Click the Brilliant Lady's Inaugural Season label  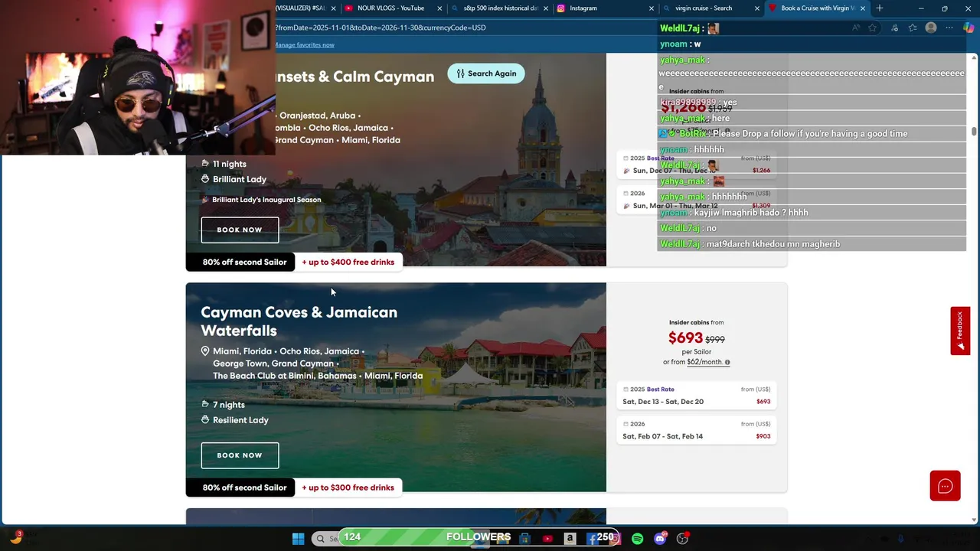(266, 200)
